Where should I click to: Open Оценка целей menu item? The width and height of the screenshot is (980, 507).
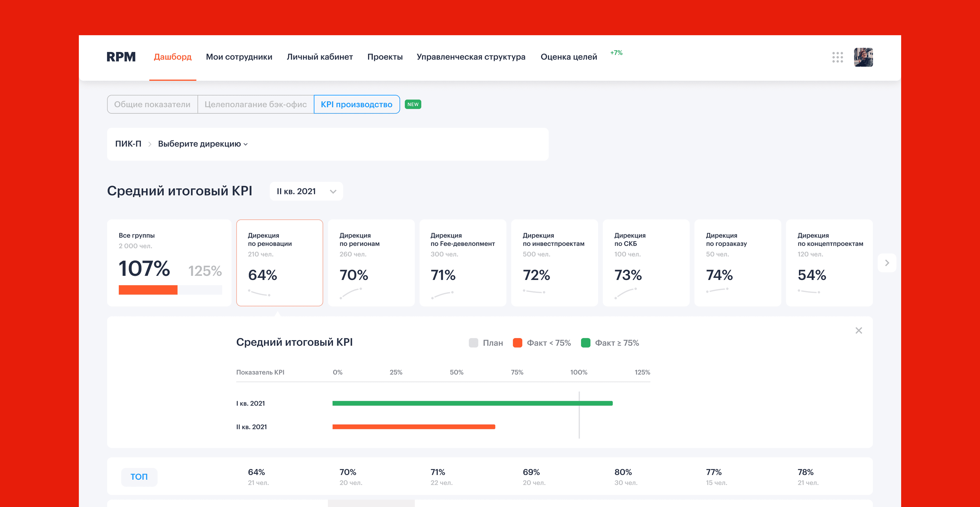[568, 57]
